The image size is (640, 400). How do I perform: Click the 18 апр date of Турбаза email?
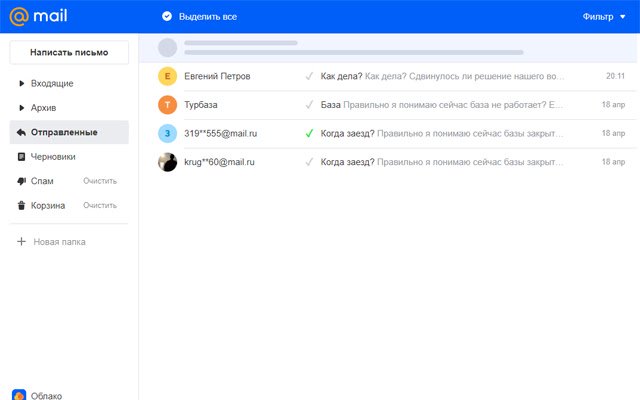click(x=613, y=105)
